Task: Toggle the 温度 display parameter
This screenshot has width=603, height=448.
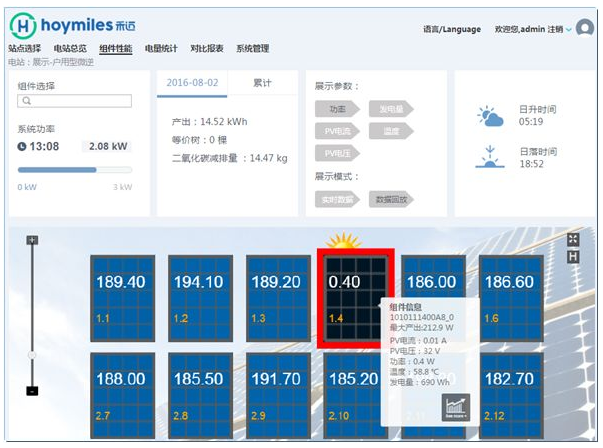Action: click(388, 131)
